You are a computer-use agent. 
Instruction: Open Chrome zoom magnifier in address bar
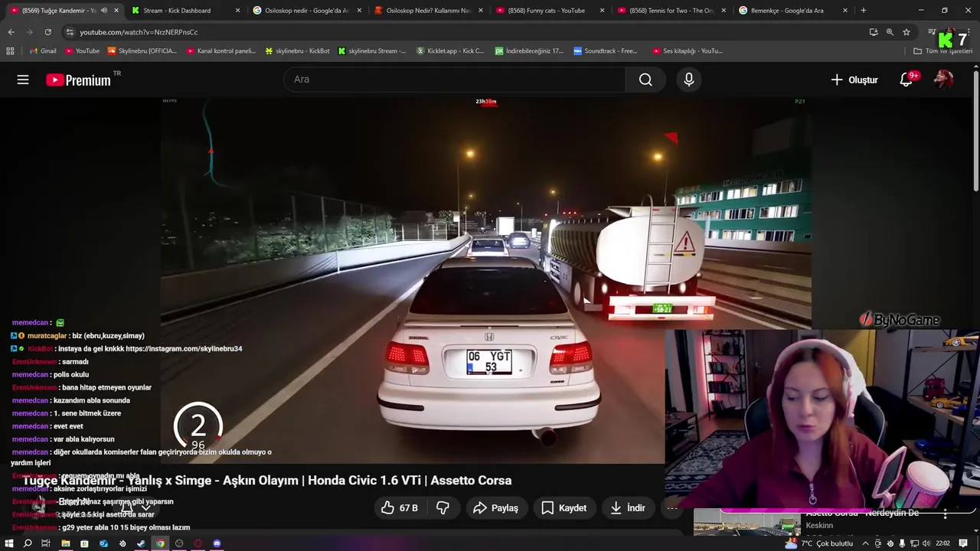pos(890,32)
